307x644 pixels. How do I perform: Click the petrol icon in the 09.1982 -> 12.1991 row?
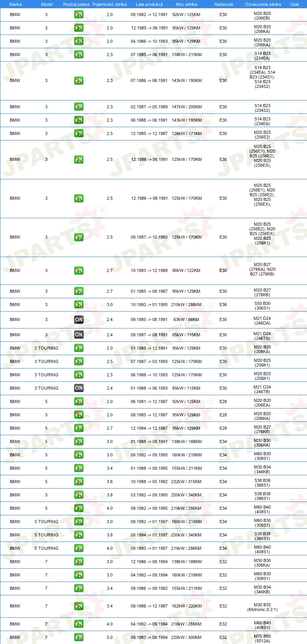click(79, 15)
